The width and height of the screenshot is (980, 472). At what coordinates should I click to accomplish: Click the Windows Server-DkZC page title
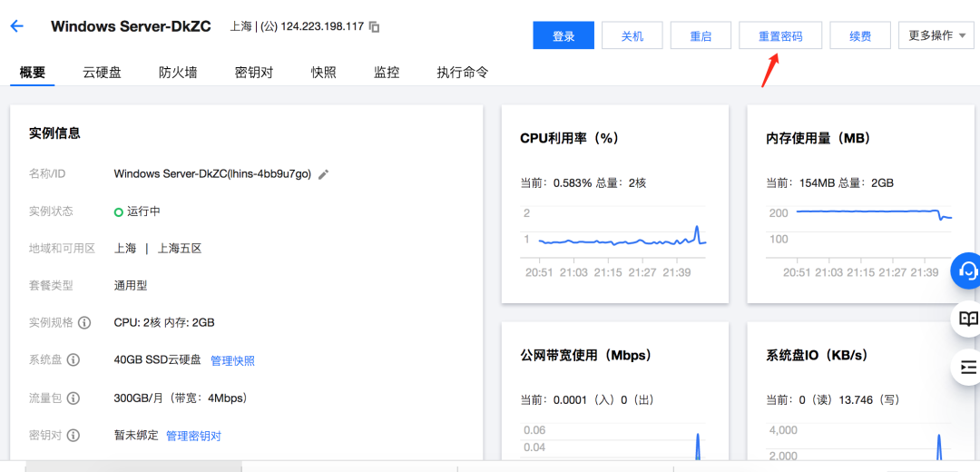131,26
